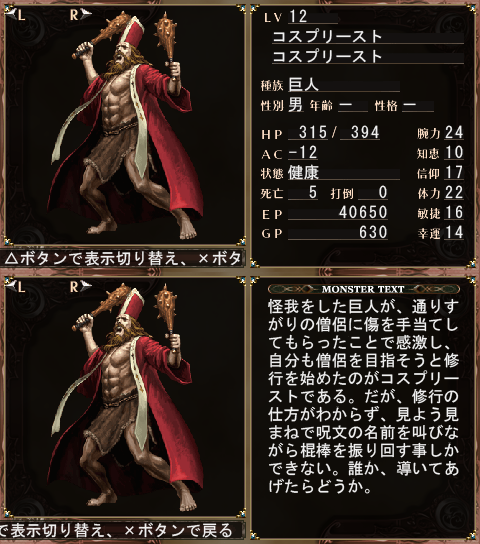
Task: Click the 種族 巨人 race field
Action: tap(330, 85)
